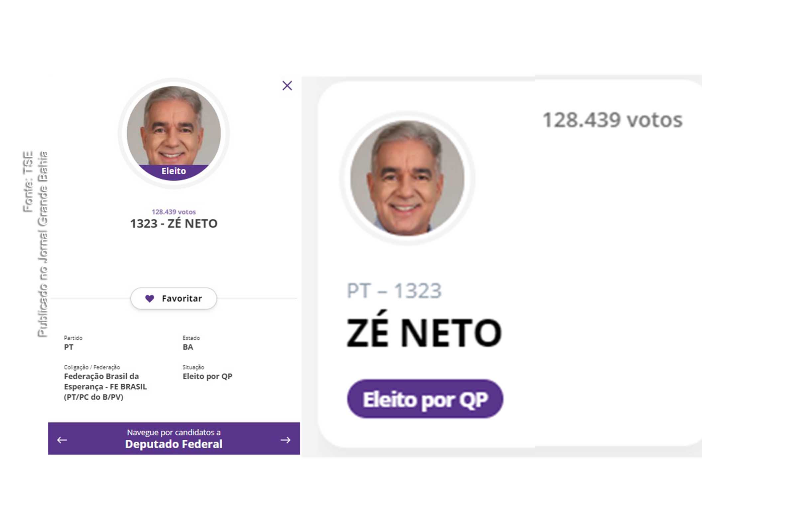Click the X to close the candidate card
Viewport: 798px width, 532px height.
(287, 85)
